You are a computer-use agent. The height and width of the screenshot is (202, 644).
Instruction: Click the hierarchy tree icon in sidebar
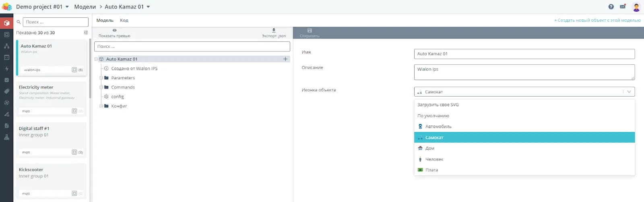point(6,46)
